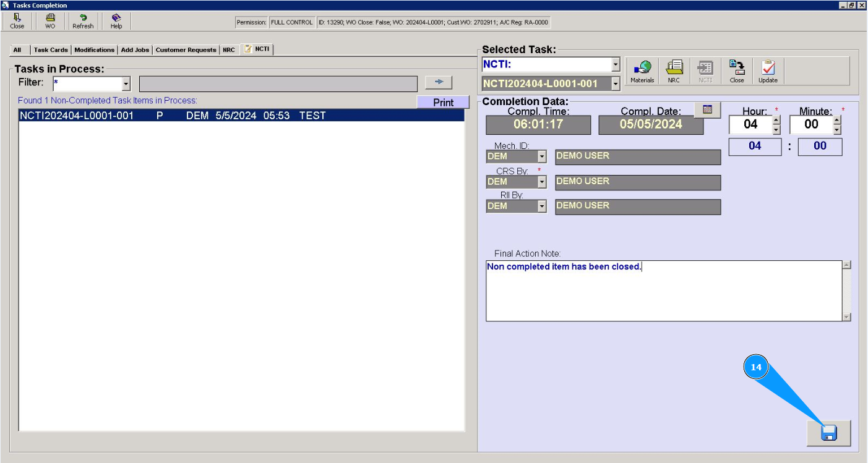Refresh the task list
Image resolution: width=868 pixels, height=463 pixels.
pos(83,22)
